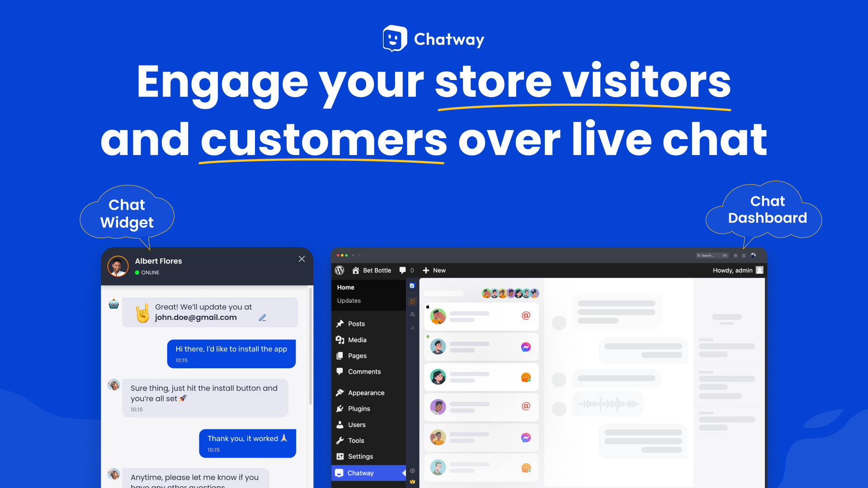
Task: Open Posts section in WordPress sidebar
Action: click(357, 324)
